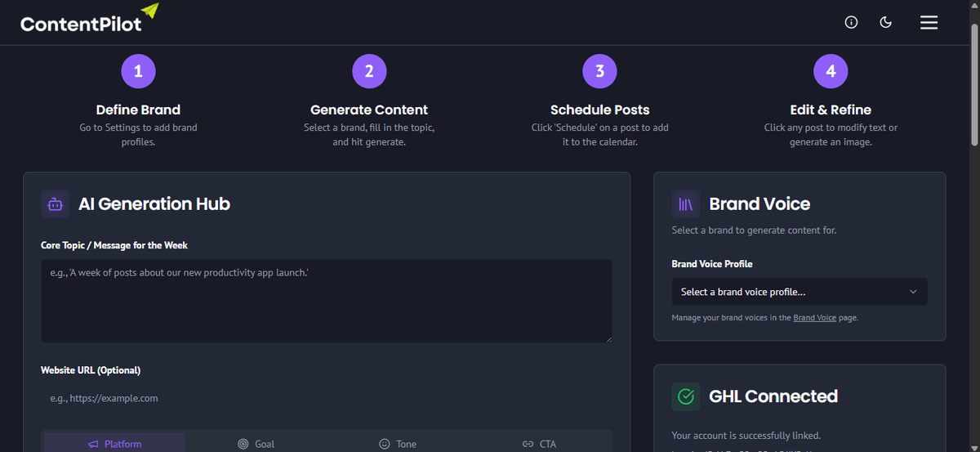
Task: Click the 'GHL Connected' title
Action: [773, 396]
